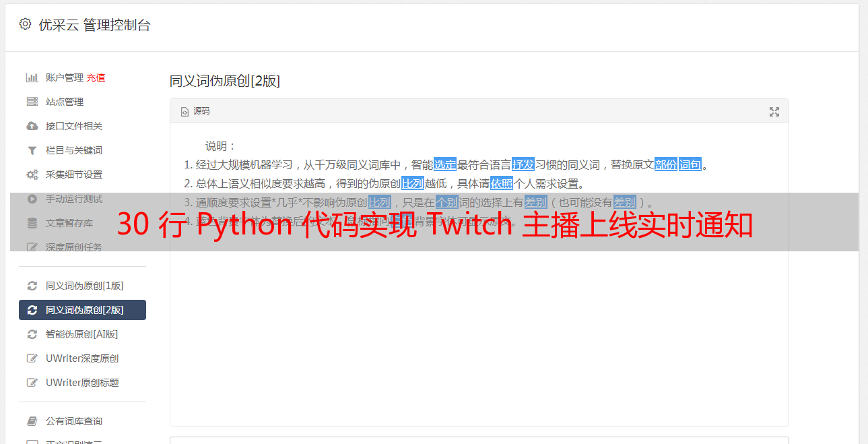Click the cloud upload icon next to 接口文件相关
The width and height of the screenshot is (868, 444).
pos(32,126)
